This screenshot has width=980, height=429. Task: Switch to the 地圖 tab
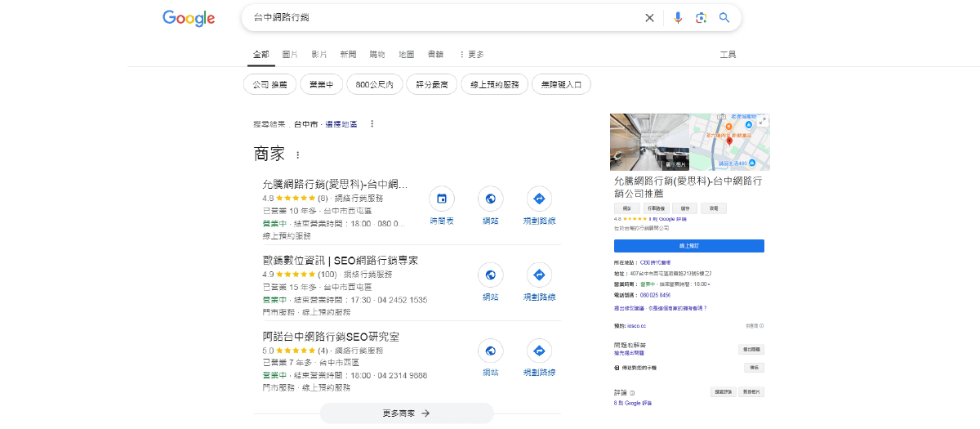(x=406, y=55)
